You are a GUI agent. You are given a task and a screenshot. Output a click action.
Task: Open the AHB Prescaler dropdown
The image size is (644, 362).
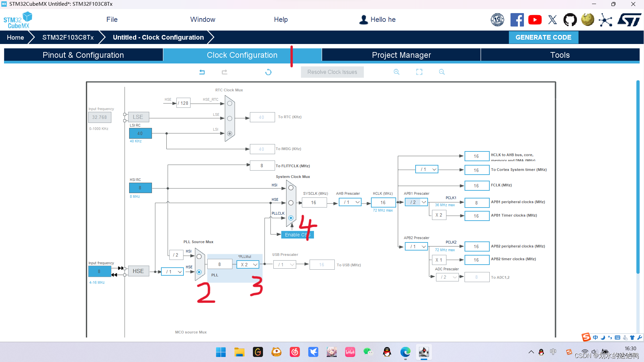click(x=350, y=202)
